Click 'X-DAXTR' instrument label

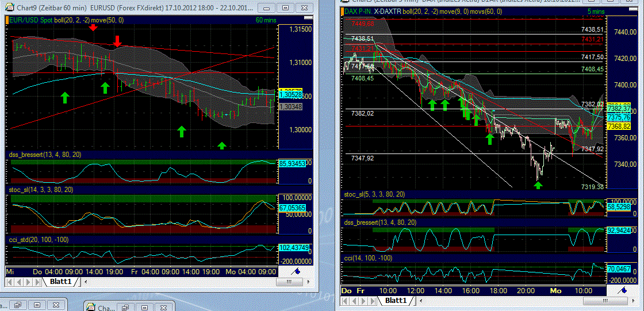pyautogui.click(x=388, y=12)
